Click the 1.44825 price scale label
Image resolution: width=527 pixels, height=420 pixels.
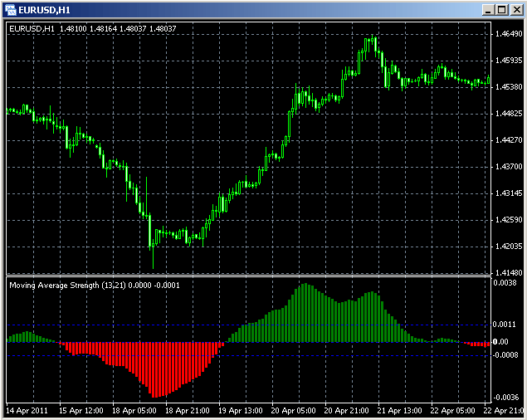click(509, 114)
